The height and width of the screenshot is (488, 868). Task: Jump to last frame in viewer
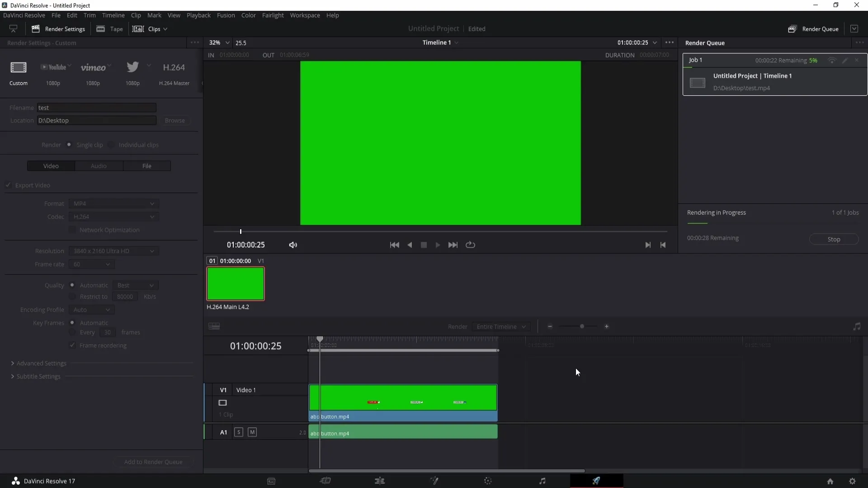coord(453,245)
